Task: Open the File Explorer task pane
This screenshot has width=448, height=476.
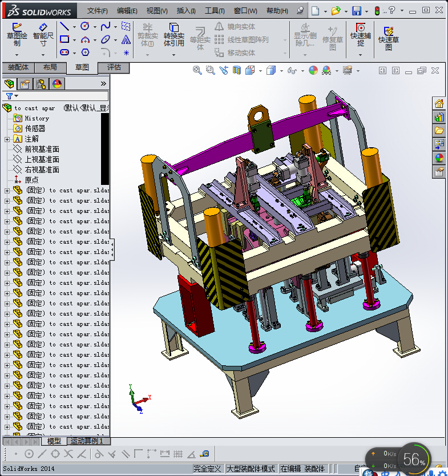Action: click(x=439, y=131)
